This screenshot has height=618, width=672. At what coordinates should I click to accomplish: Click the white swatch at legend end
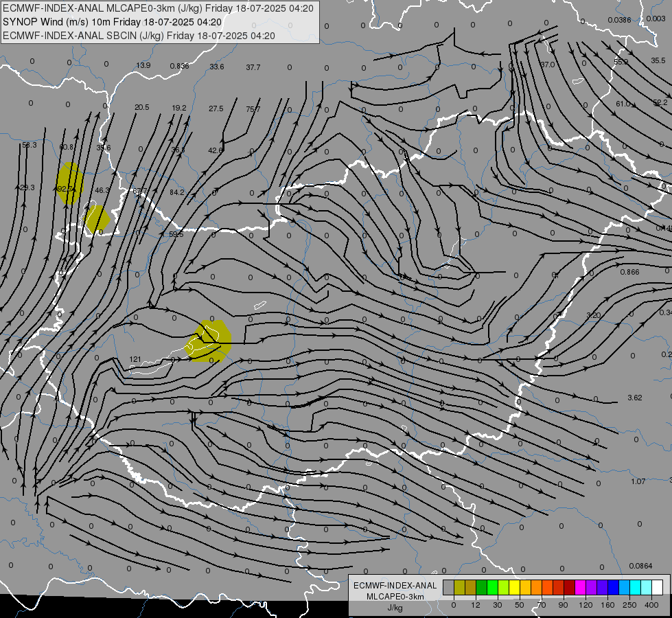click(x=657, y=587)
